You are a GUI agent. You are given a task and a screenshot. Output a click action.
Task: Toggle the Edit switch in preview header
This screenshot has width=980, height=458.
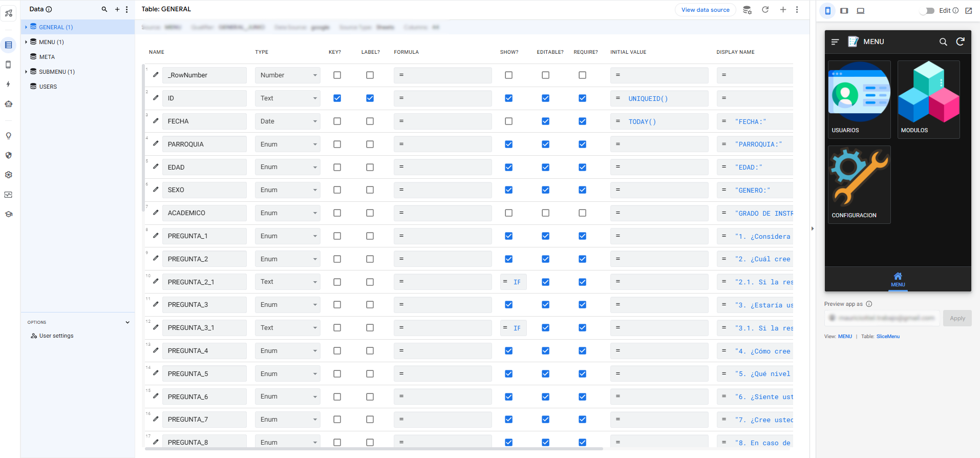927,11
